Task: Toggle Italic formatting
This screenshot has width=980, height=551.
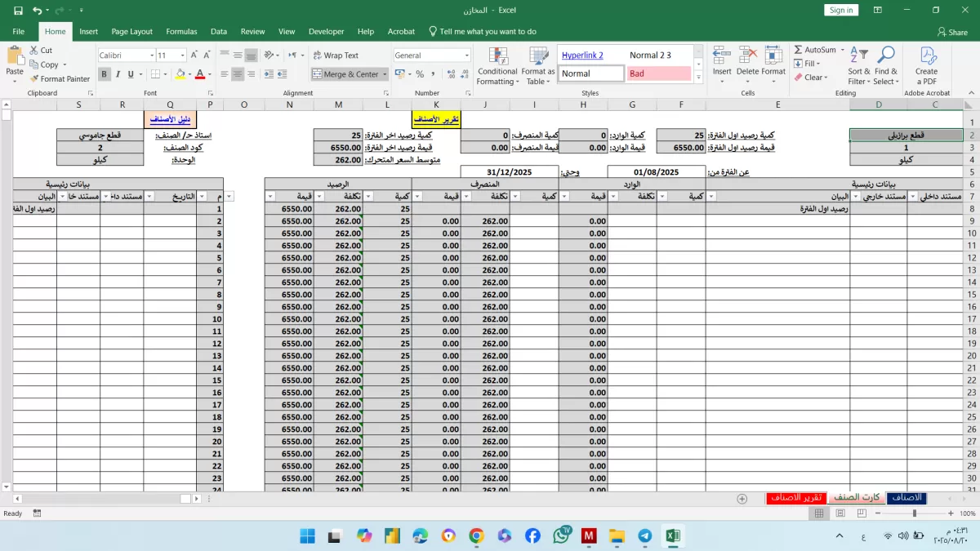Action: [118, 74]
